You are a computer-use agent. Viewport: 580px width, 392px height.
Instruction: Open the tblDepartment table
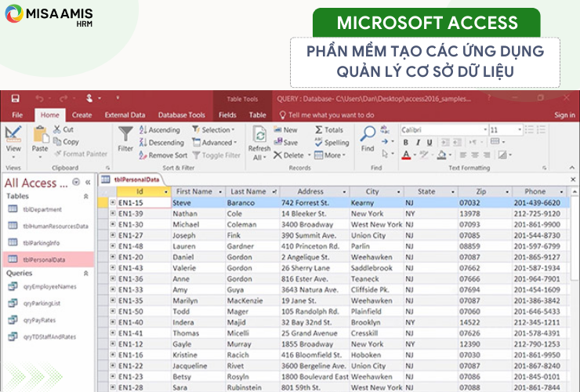42,209
